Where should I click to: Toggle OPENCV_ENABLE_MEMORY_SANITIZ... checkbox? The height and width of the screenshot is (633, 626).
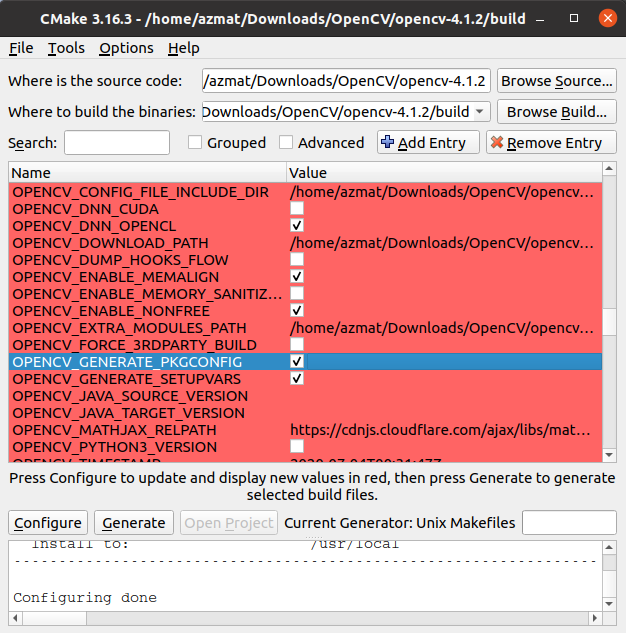click(297, 293)
